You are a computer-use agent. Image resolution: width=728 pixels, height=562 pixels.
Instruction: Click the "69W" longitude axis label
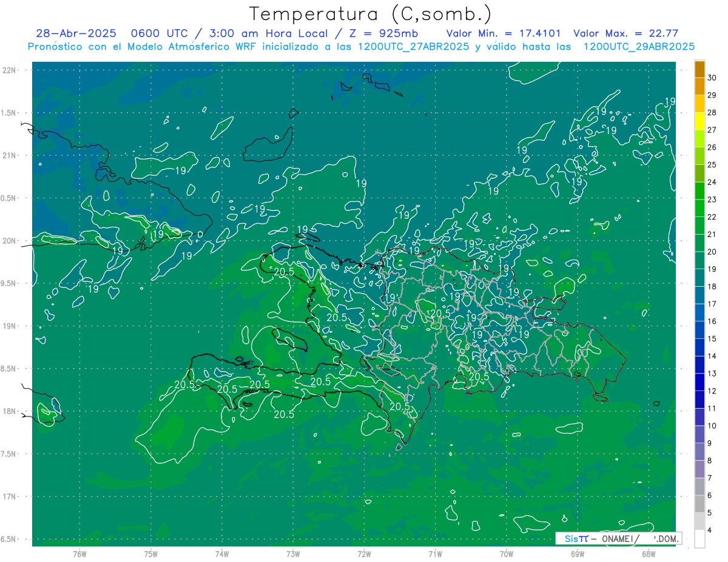click(578, 554)
